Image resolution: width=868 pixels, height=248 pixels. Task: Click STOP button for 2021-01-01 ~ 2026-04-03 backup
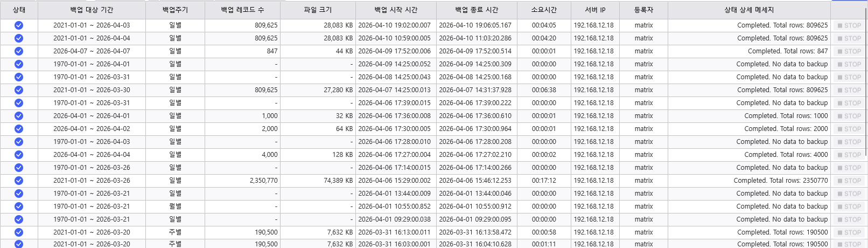click(849, 25)
